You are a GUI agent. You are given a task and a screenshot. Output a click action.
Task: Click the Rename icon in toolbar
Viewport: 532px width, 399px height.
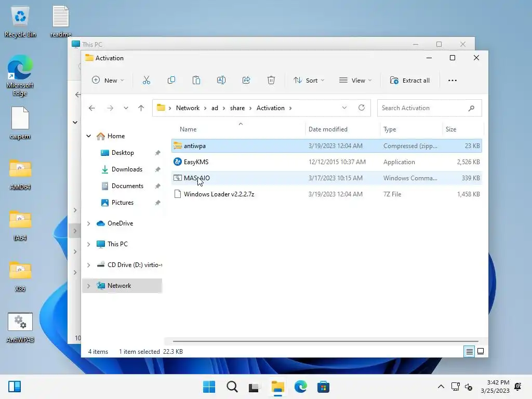point(221,81)
